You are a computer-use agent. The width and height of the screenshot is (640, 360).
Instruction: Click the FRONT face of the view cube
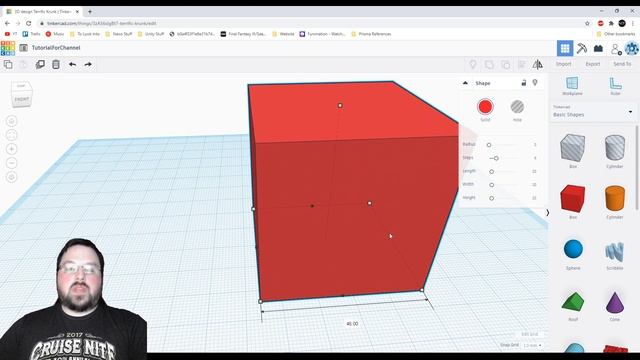click(21, 99)
